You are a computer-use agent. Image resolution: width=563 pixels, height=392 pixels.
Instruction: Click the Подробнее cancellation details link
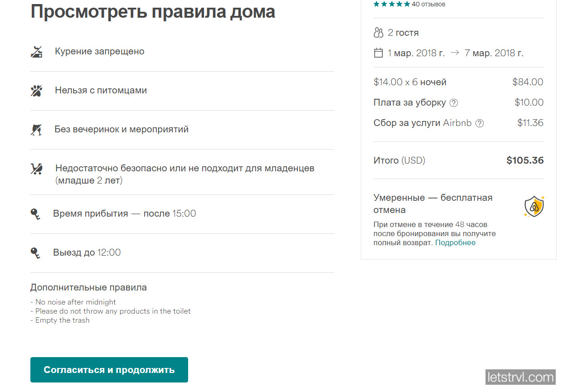pyautogui.click(x=455, y=242)
